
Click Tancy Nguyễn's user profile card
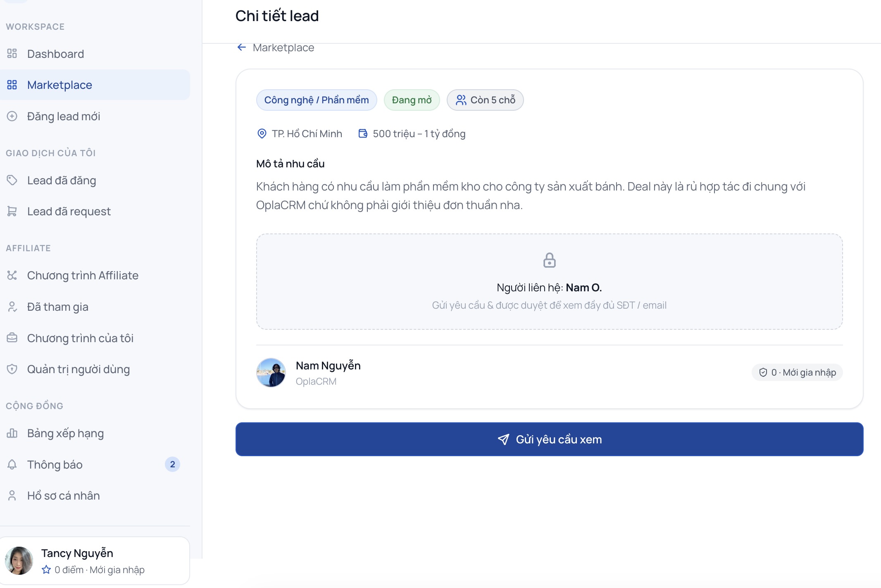[x=95, y=561]
